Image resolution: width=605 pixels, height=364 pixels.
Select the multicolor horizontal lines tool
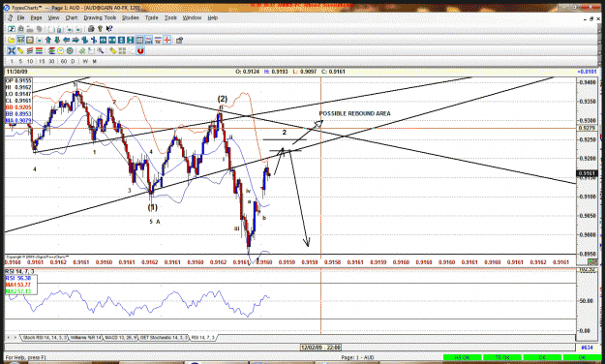pyautogui.click(x=39, y=50)
